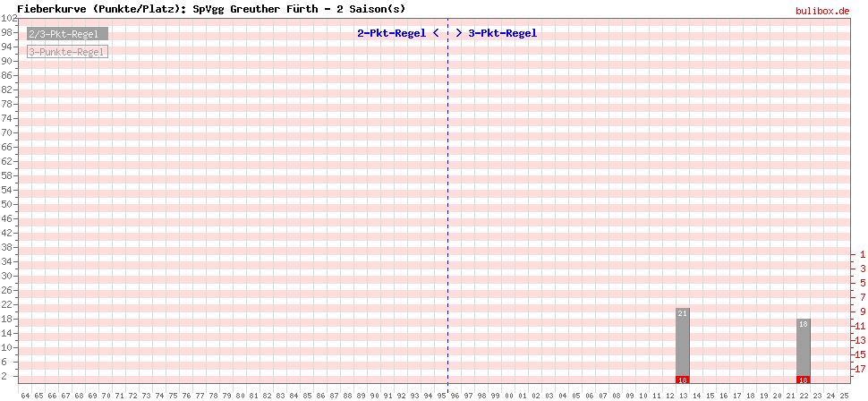Click season 96 on the x-axis

(x=455, y=396)
